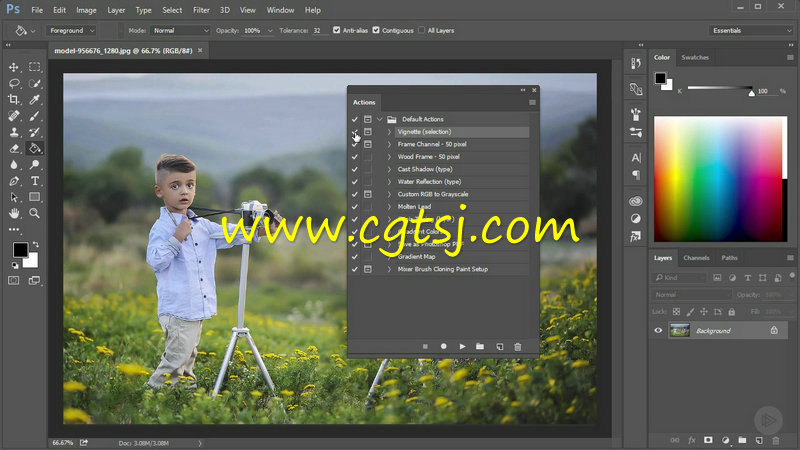This screenshot has width=800, height=450.
Task: Click create new set folder icon in Actions
Action: (480, 346)
